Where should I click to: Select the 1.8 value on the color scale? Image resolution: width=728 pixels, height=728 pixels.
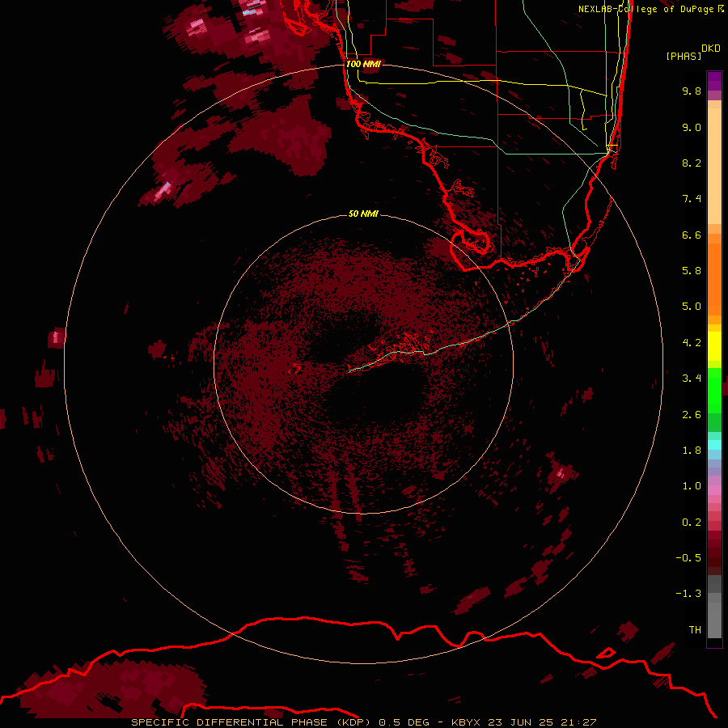[692, 451]
